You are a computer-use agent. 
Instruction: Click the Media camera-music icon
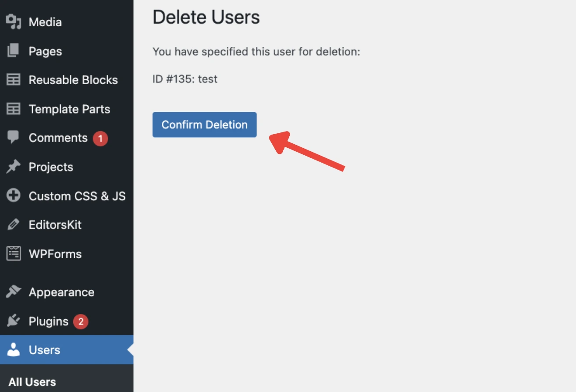tap(14, 22)
